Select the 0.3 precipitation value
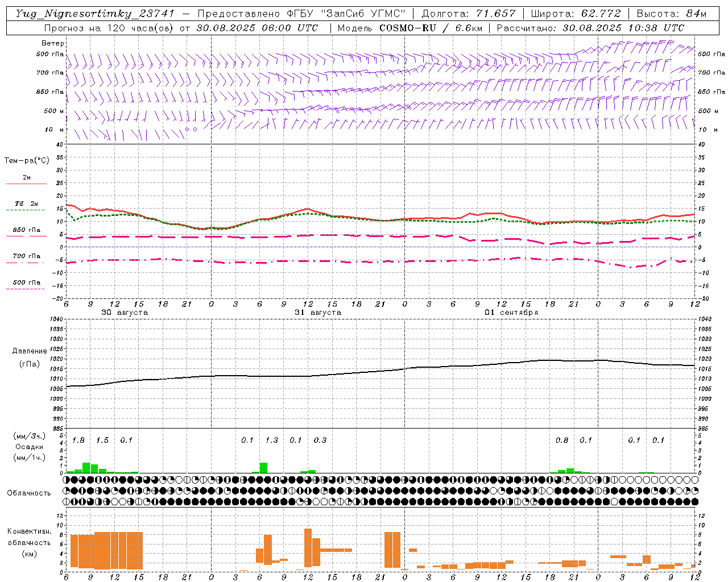 [x=320, y=440]
